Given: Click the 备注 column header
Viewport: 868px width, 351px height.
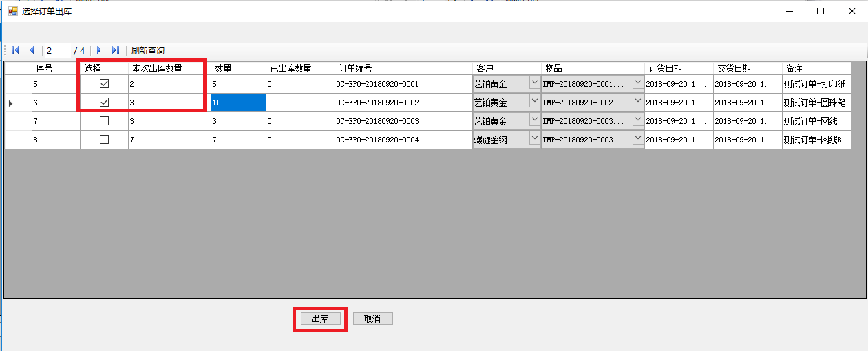Looking at the screenshot, I should pos(816,68).
